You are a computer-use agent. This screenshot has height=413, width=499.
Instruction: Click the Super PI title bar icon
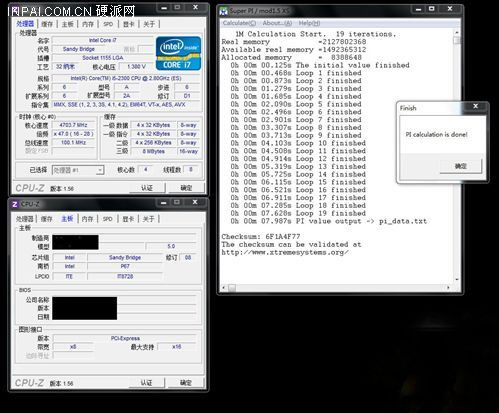pos(223,11)
